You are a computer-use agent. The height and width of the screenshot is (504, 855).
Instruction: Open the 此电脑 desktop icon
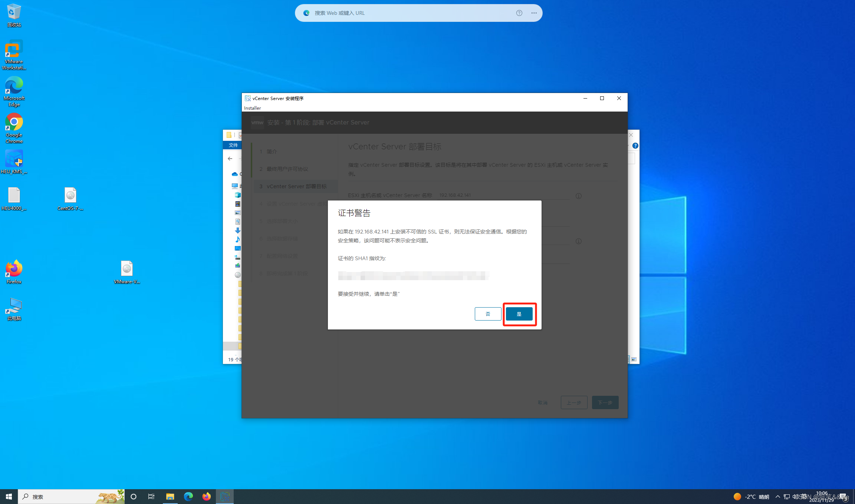[x=14, y=309]
